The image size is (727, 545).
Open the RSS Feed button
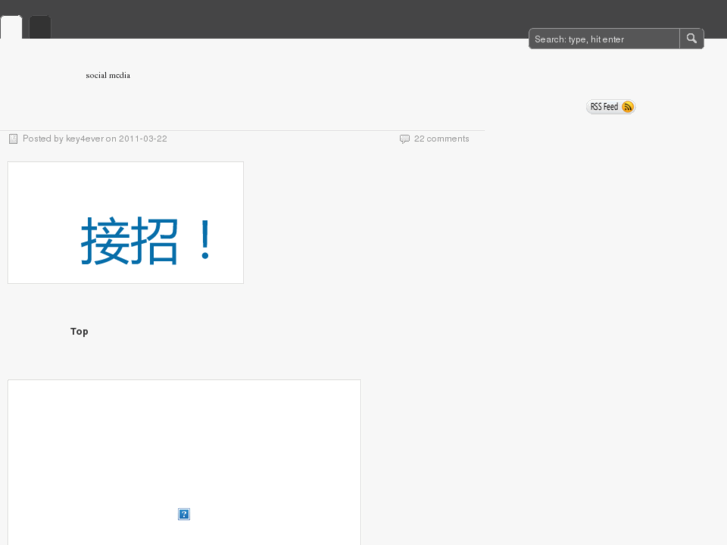tap(611, 107)
